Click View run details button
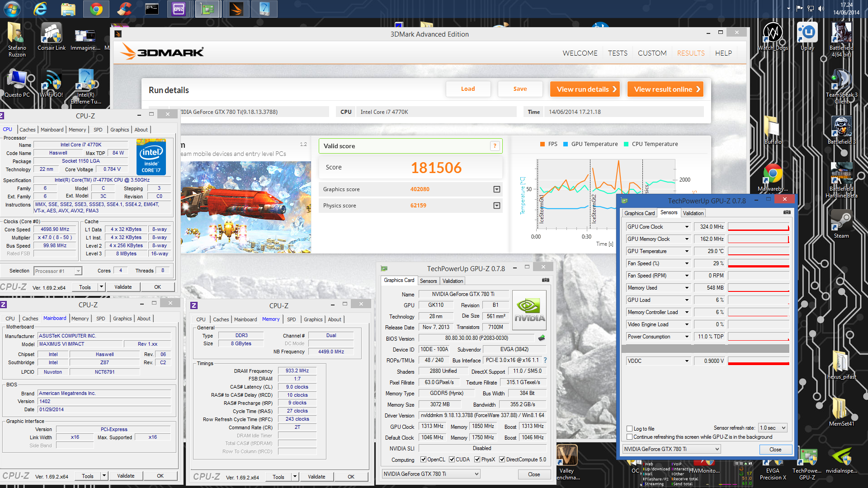Image resolution: width=868 pixels, height=488 pixels. click(x=585, y=89)
